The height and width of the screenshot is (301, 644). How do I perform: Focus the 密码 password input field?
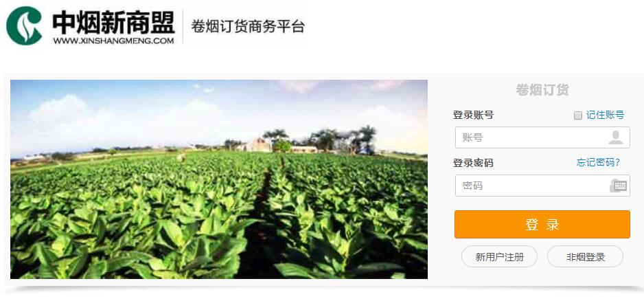pyautogui.click(x=542, y=186)
